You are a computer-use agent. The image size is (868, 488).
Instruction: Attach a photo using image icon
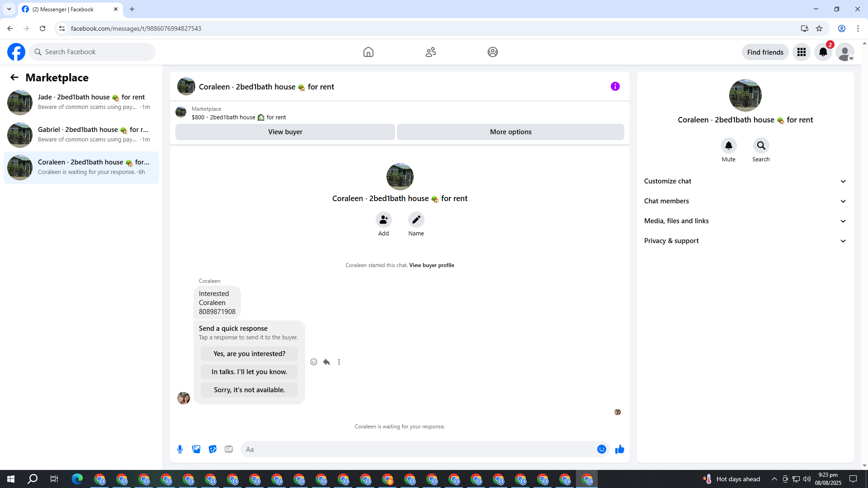click(x=196, y=449)
